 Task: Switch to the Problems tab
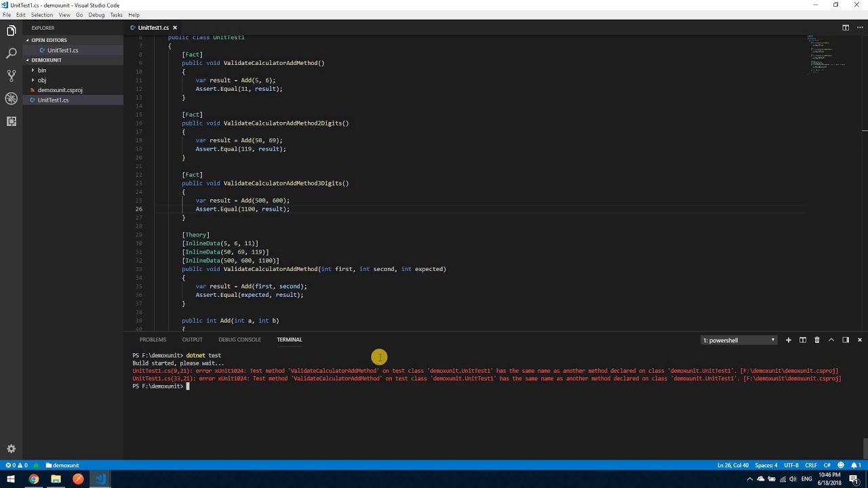[x=153, y=340]
